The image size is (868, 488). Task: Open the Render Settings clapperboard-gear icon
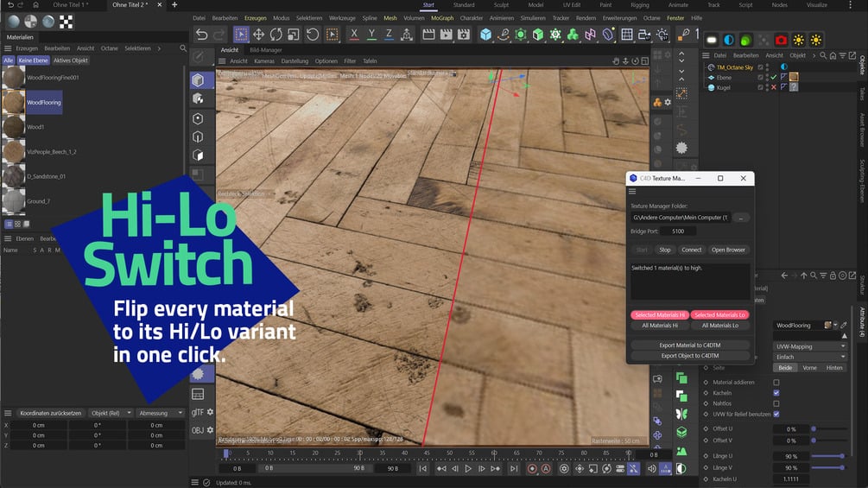click(463, 35)
